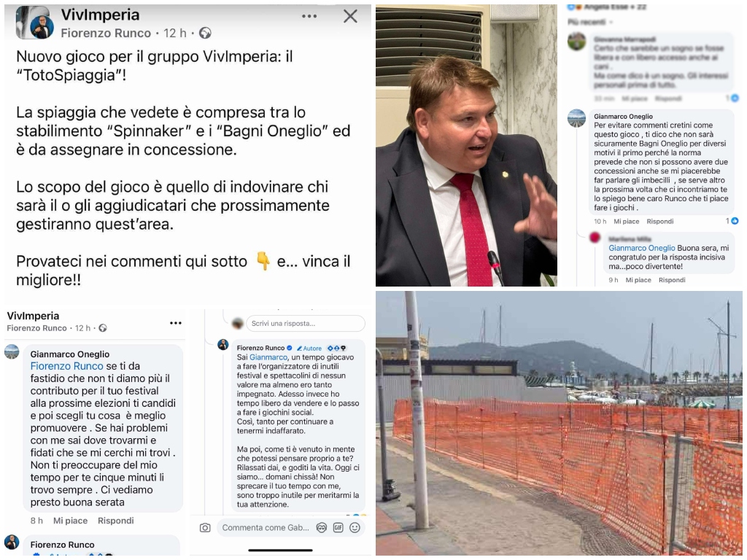
Task: Open the three-dot menu in the lower VivImperia header
Action: coord(176,323)
